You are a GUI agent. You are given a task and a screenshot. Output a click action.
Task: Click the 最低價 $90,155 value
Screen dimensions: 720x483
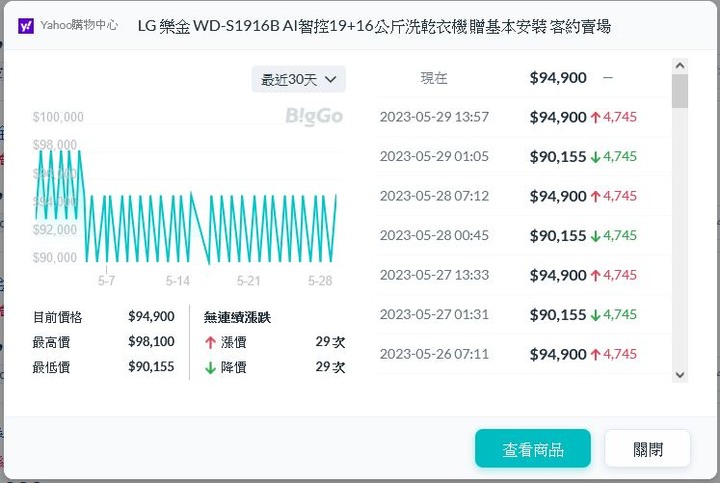[151, 366]
